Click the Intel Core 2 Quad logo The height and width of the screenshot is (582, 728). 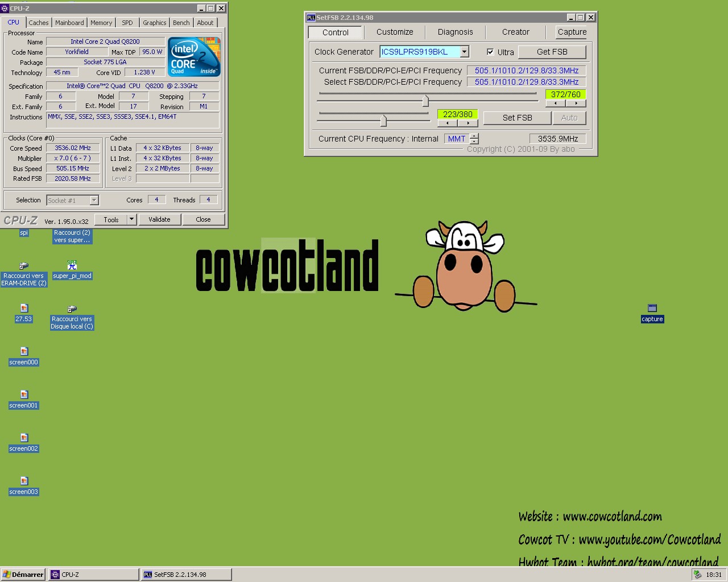point(195,57)
